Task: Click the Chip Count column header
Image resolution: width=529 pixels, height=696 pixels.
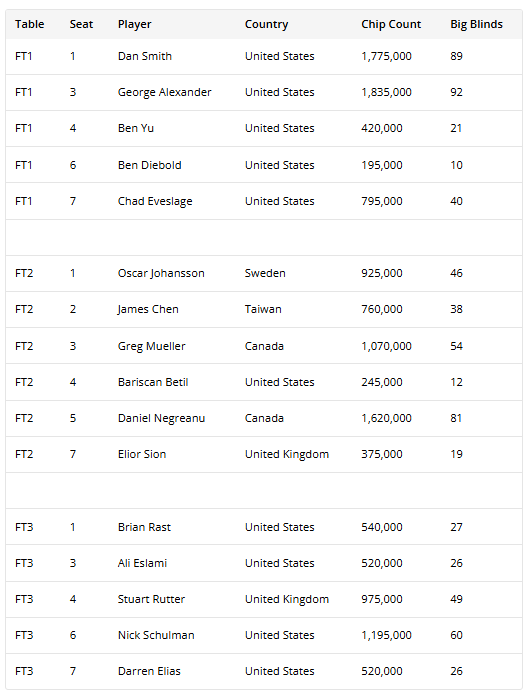Action: click(391, 24)
